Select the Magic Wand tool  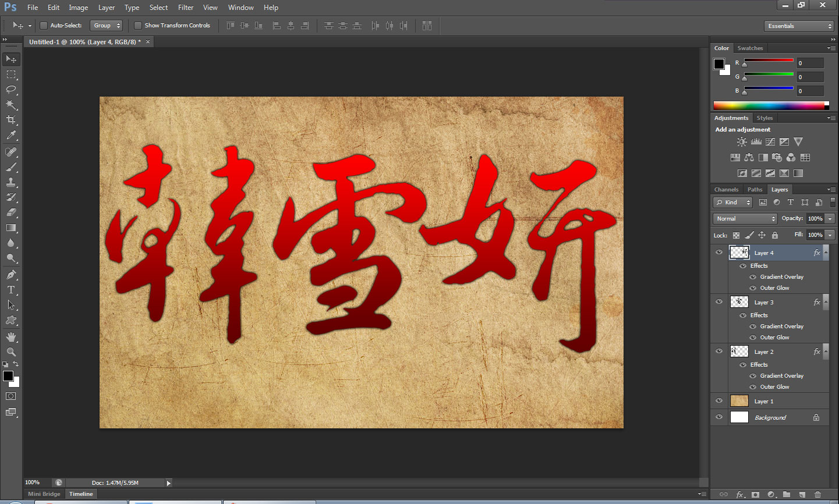(11, 105)
